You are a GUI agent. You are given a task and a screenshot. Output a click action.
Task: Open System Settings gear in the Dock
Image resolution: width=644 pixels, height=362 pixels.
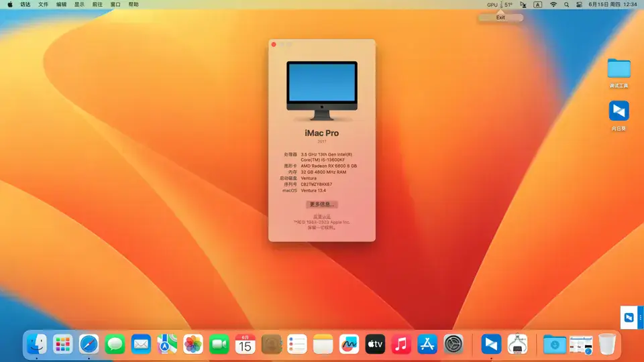[453, 344]
